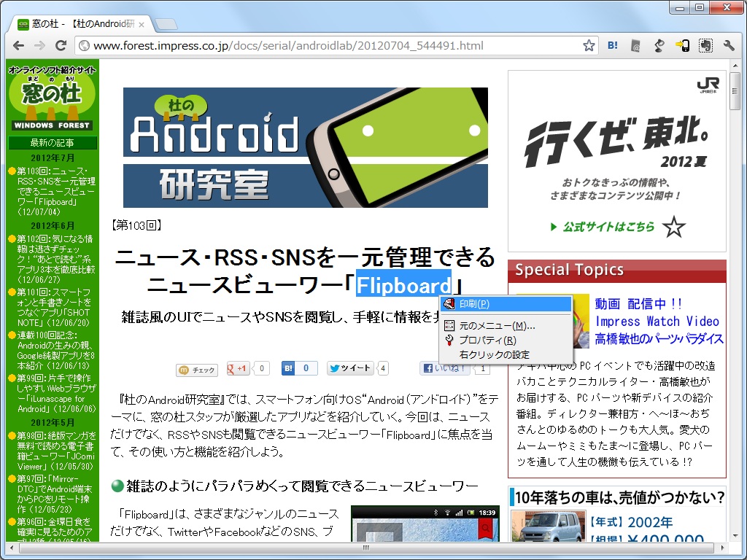The height and width of the screenshot is (560, 747).
Task: Click the gray @ mail extension icon
Action: [635, 46]
